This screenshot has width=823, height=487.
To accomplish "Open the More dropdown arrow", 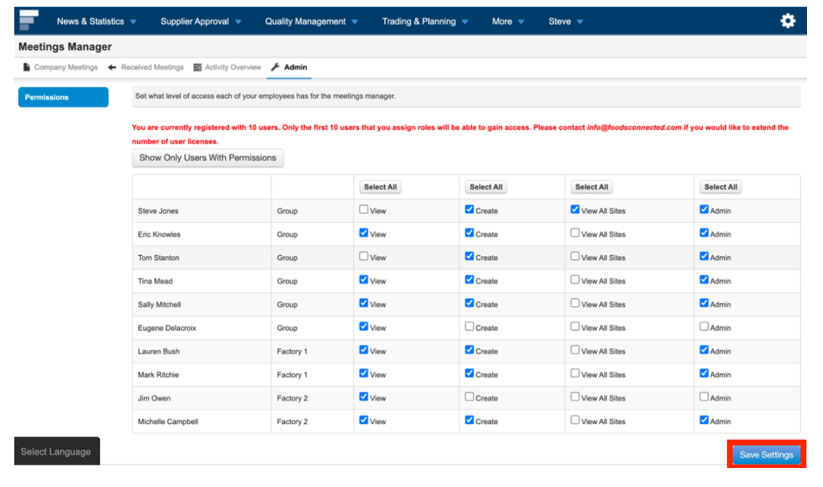I will coord(521,22).
